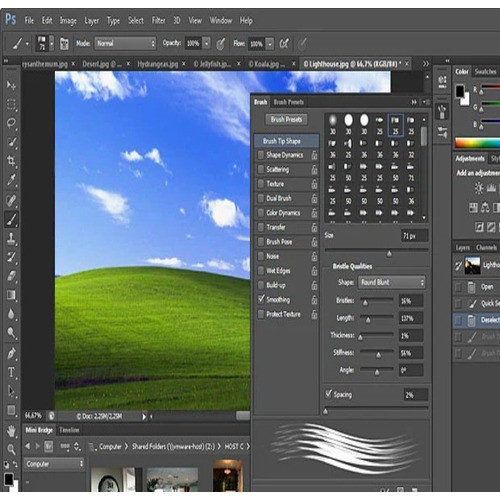The width and height of the screenshot is (500, 500).
Task: Select the History Brush tool
Action: click(11, 257)
